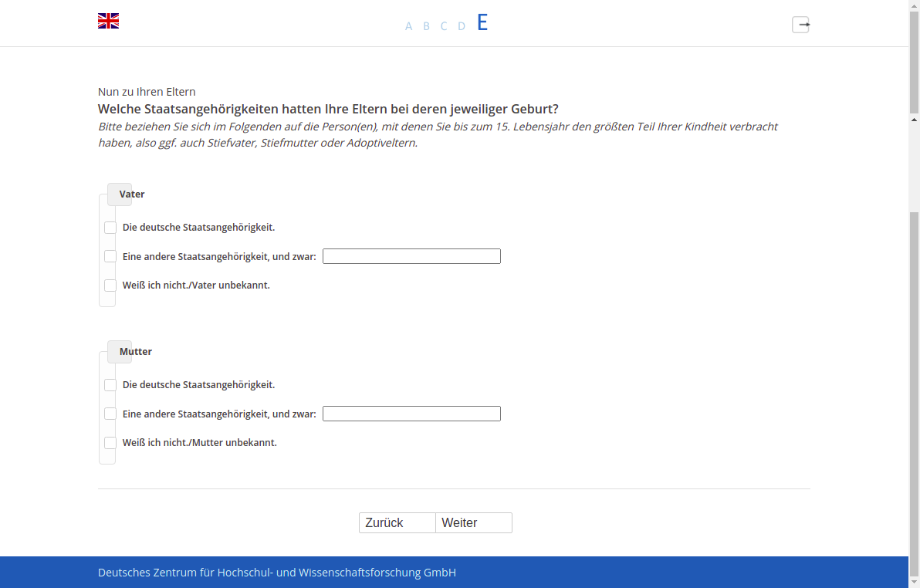This screenshot has height=588, width=920.
Task: Focus mother's other citizenship text field
Action: (411, 414)
